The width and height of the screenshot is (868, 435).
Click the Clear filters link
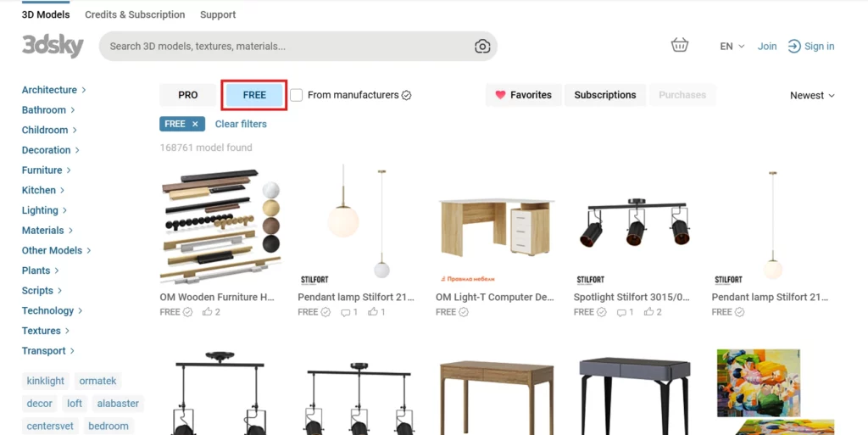coord(241,124)
